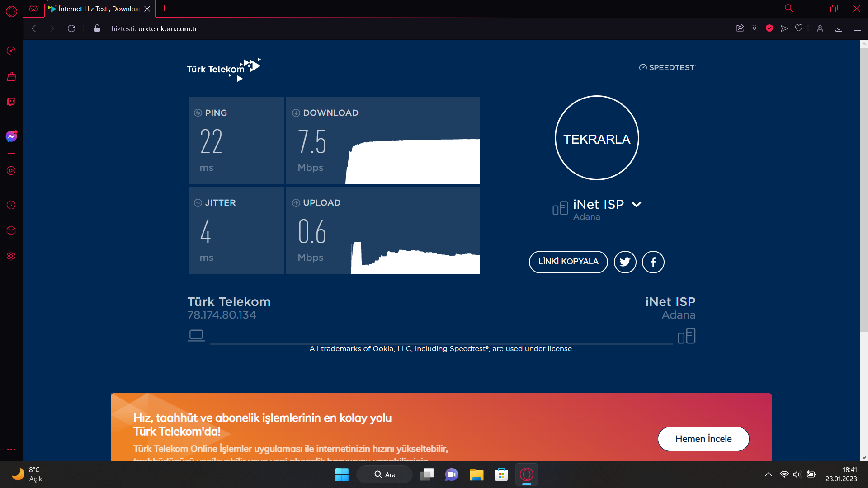Open a new browser tab
The image size is (868, 488).
tap(164, 9)
